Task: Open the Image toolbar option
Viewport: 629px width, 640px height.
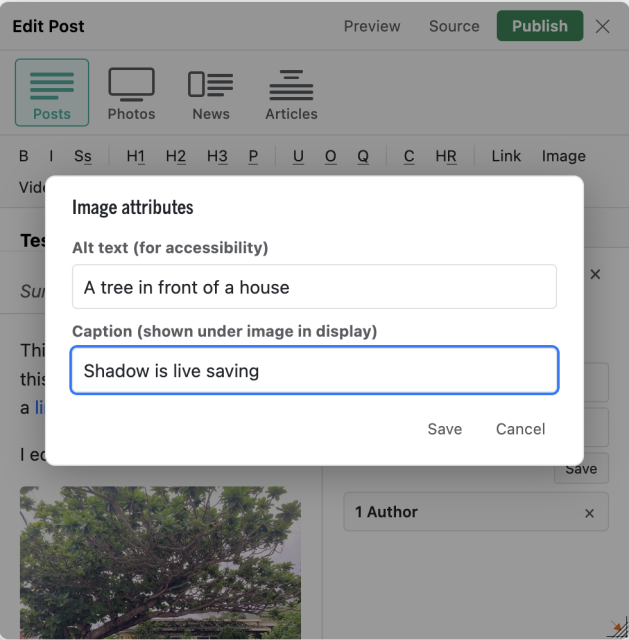Action: coord(564,156)
